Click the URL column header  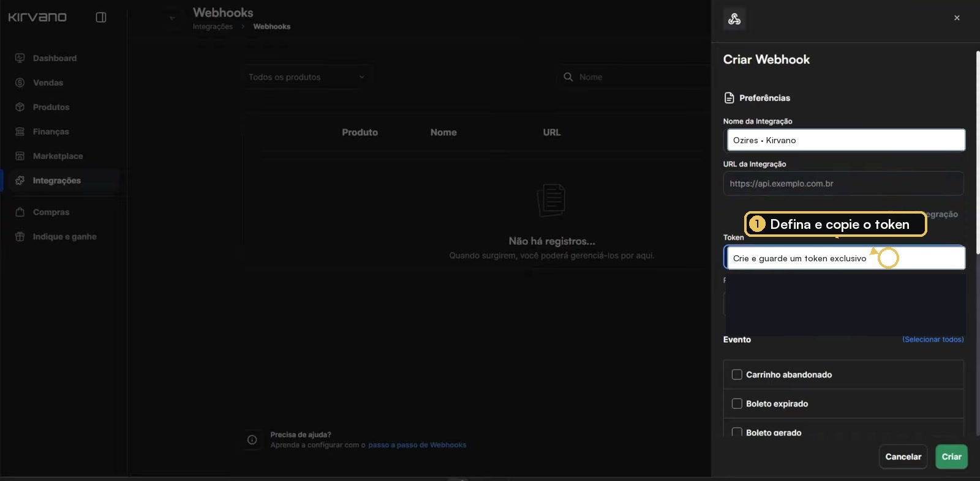552,132
